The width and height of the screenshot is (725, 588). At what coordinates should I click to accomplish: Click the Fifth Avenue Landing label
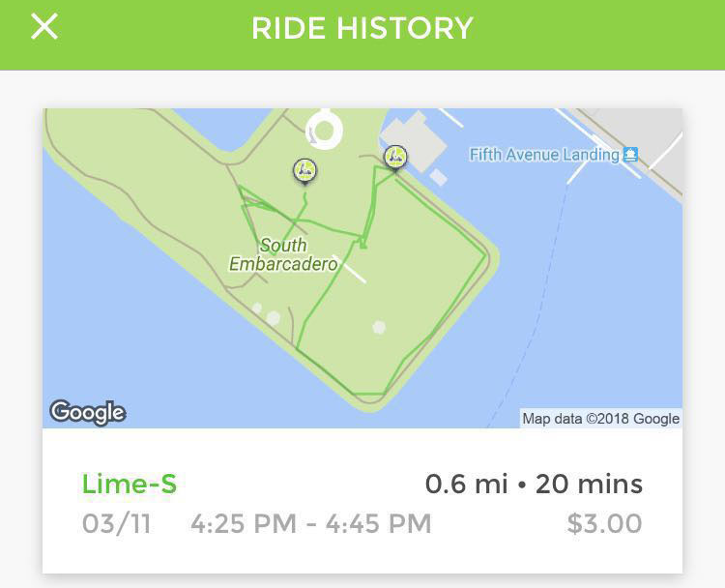[544, 154]
